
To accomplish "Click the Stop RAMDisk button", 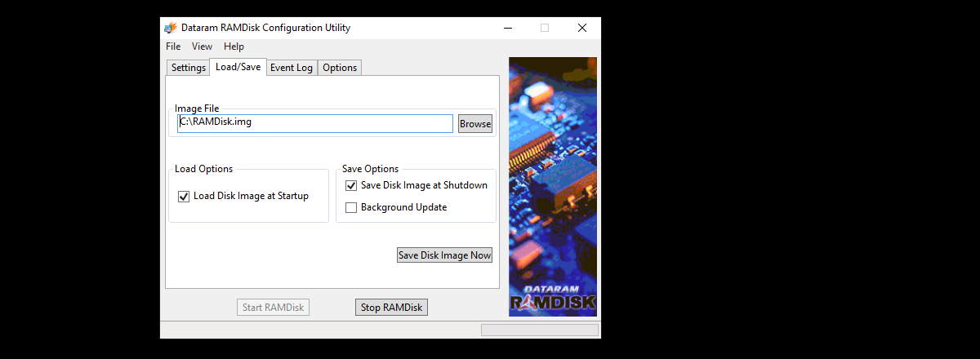I will point(392,308).
